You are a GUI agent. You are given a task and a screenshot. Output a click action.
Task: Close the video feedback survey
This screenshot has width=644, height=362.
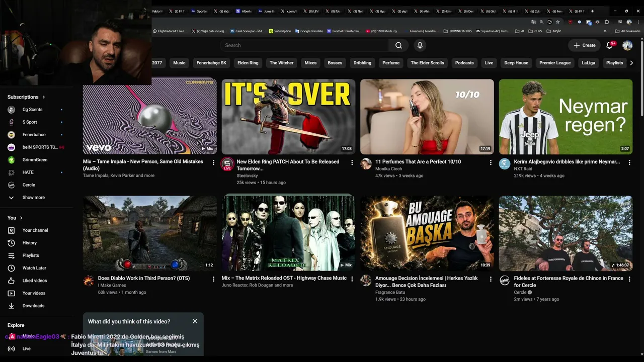pos(195,321)
